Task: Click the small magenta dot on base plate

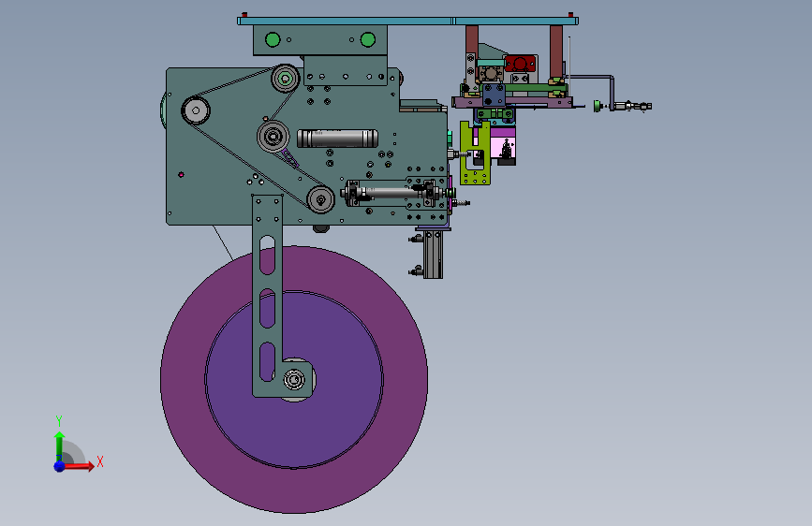Action: 181,174
